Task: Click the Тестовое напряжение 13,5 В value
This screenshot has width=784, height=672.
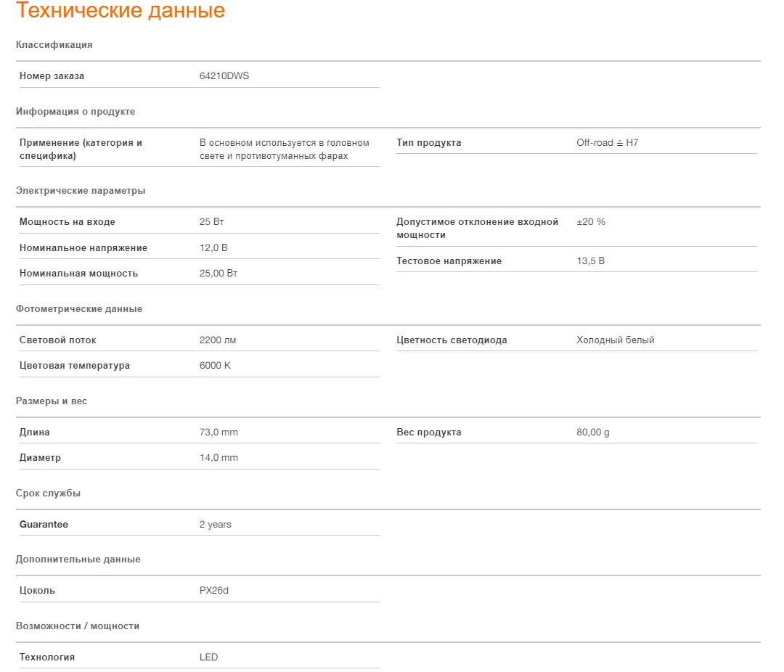Action: pos(590,261)
